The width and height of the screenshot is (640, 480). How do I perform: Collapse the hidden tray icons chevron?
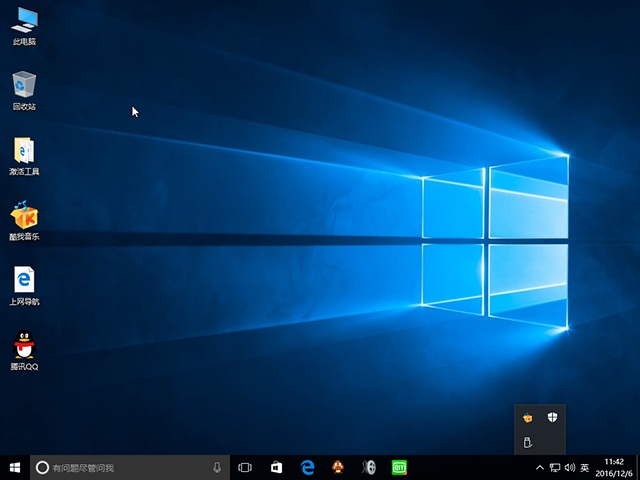(x=540, y=467)
